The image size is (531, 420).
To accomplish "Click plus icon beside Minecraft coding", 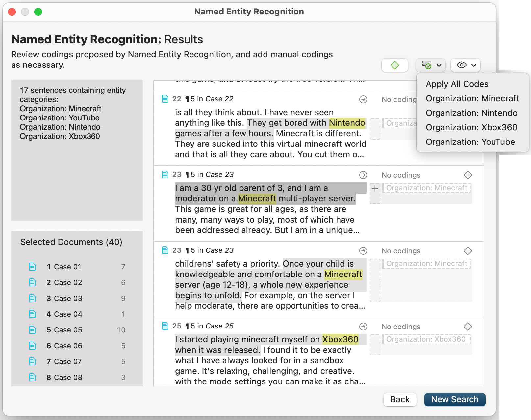I will pyautogui.click(x=375, y=189).
